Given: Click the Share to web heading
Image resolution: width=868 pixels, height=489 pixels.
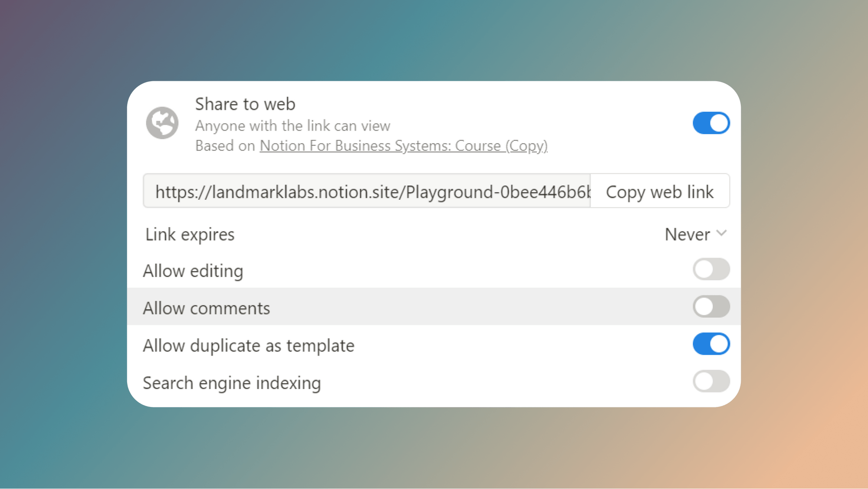Looking at the screenshot, I should 245,104.
